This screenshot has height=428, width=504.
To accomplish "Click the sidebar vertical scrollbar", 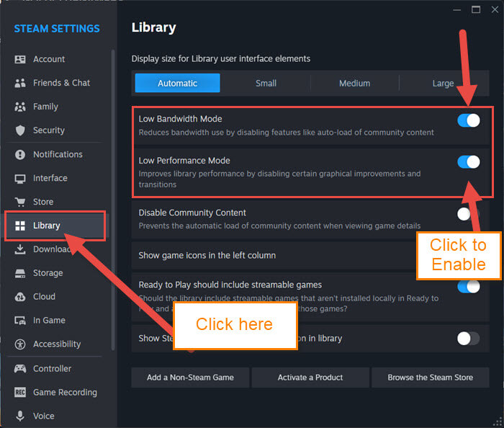I will (113, 200).
